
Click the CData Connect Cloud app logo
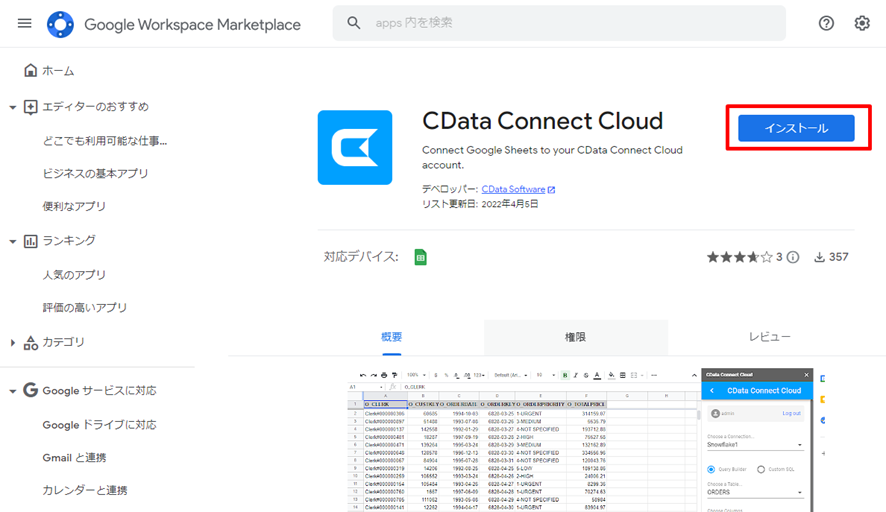pyautogui.click(x=355, y=147)
